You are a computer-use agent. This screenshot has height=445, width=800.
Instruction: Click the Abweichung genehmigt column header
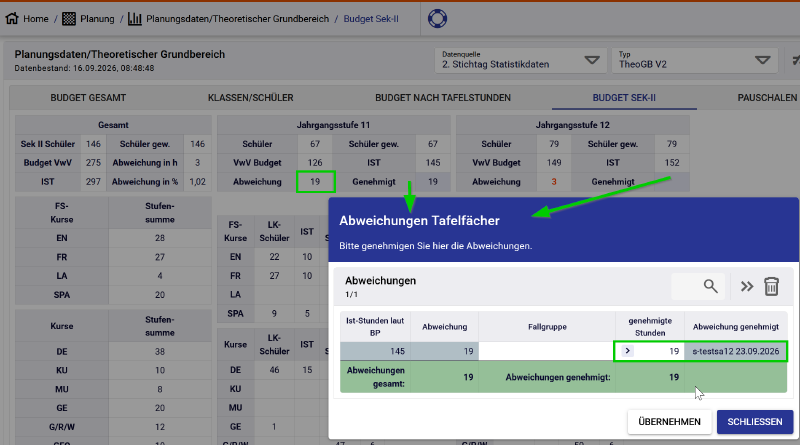pos(736,327)
